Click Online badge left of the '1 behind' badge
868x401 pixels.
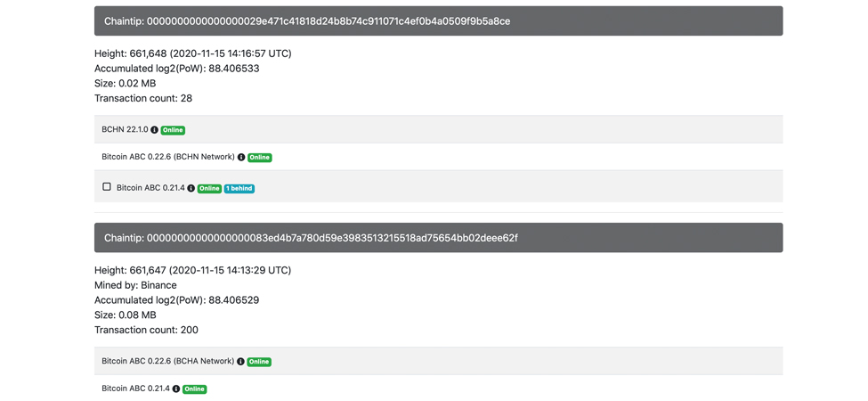[209, 189]
